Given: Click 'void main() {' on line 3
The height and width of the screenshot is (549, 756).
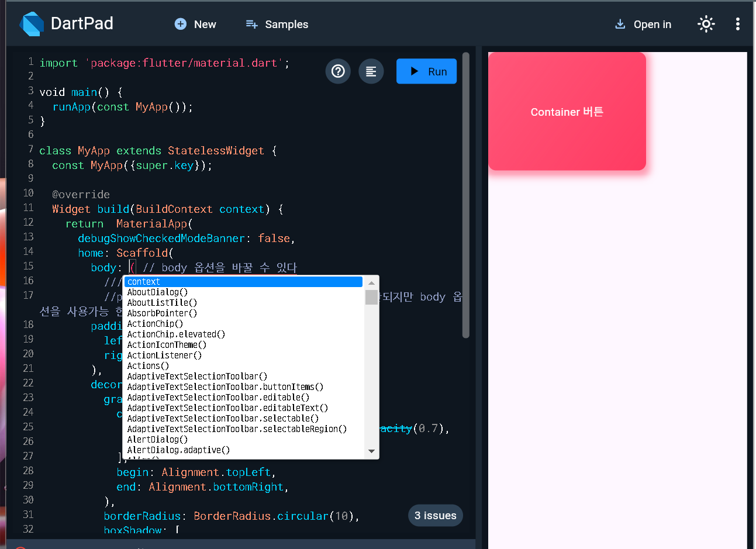Looking at the screenshot, I should 81,92.
